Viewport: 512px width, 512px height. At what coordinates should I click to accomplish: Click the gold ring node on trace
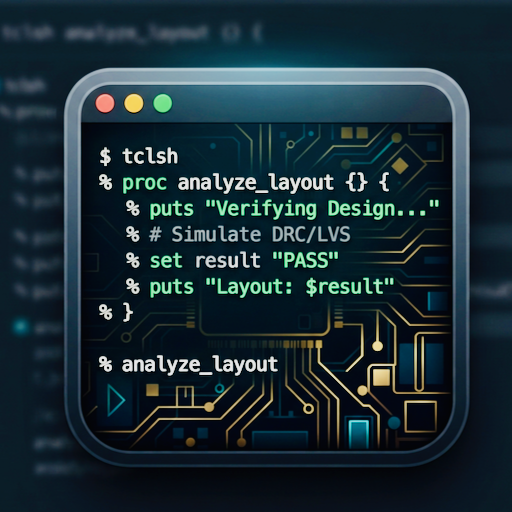308,408
